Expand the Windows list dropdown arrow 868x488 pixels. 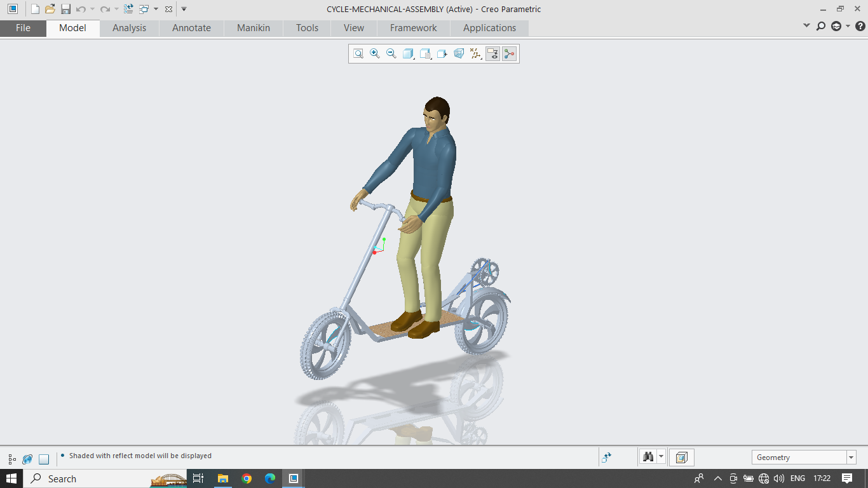click(156, 9)
